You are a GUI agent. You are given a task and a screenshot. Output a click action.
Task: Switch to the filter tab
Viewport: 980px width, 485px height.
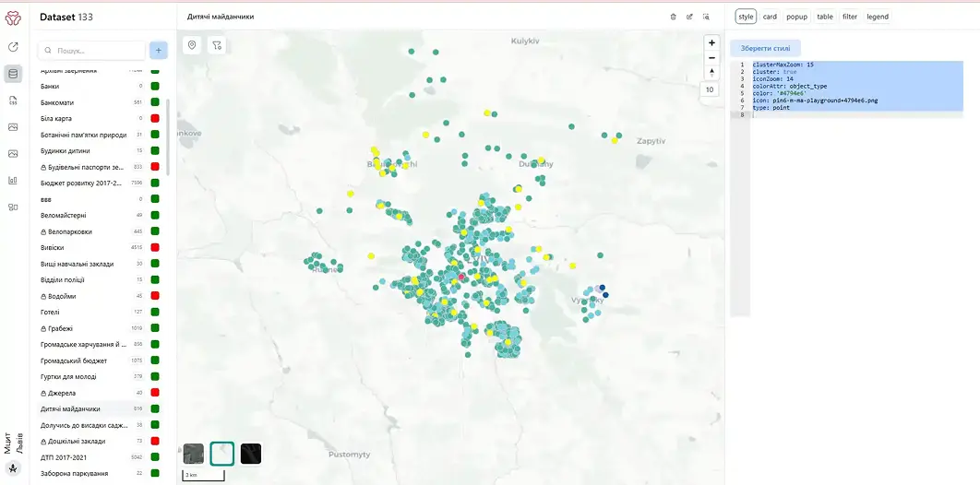(850, 17)
